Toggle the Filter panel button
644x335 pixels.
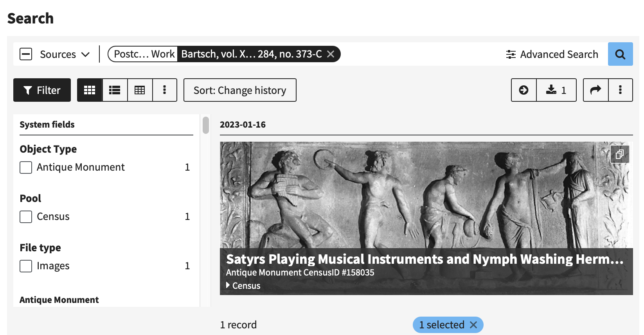point(42,90)
